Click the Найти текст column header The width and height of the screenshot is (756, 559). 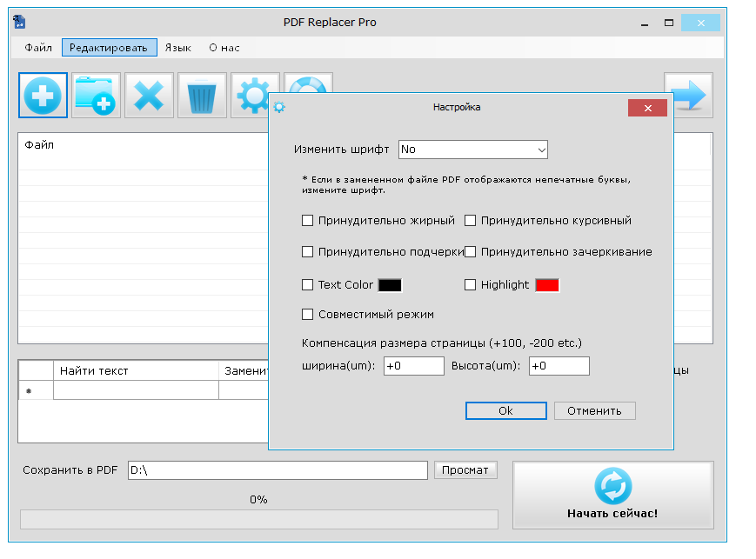(136, 370)
